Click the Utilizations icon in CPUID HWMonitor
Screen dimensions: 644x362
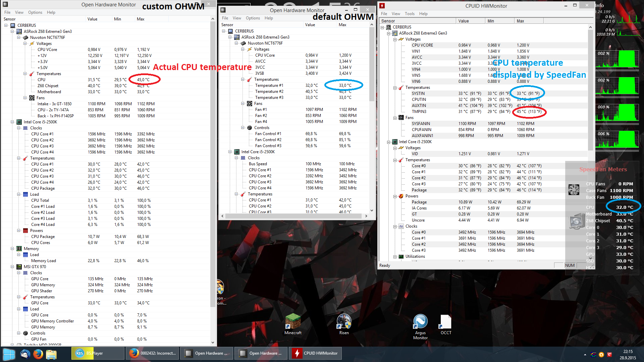[x=401, y=257]
